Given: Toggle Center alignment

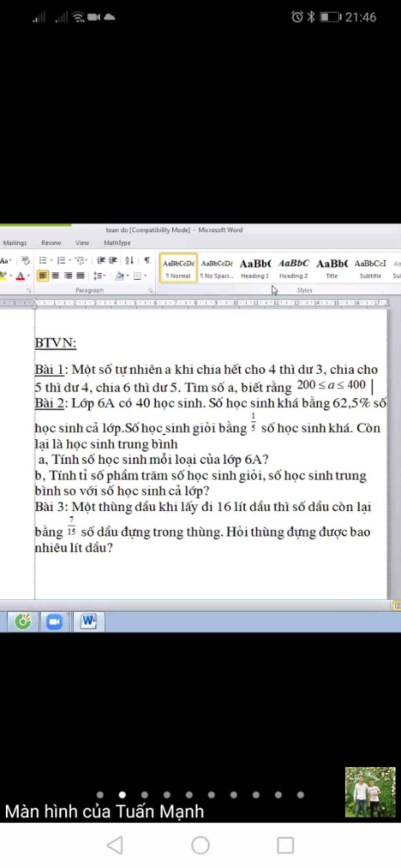Looking at the screenshot, I should pos(56,276).
